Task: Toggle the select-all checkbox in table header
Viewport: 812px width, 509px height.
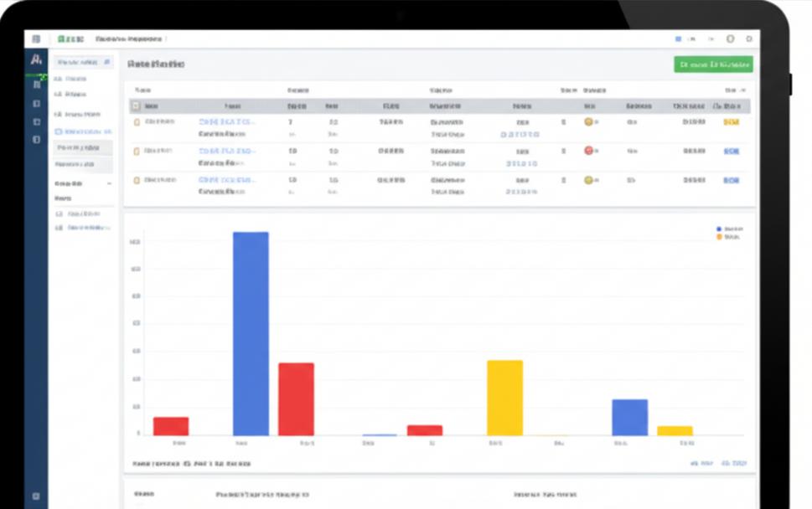Action: [x=136, y=106]
